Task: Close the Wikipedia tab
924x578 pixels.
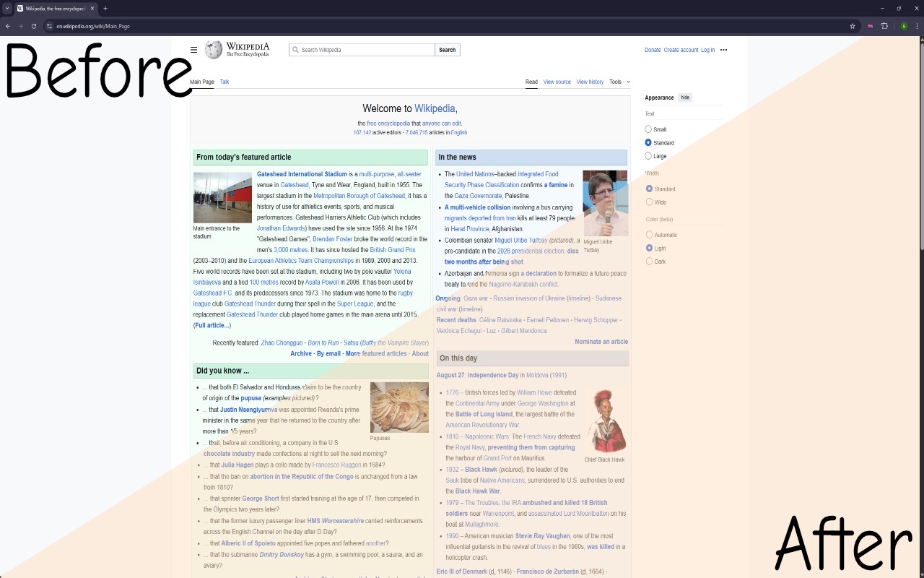Action: point(92,8)
